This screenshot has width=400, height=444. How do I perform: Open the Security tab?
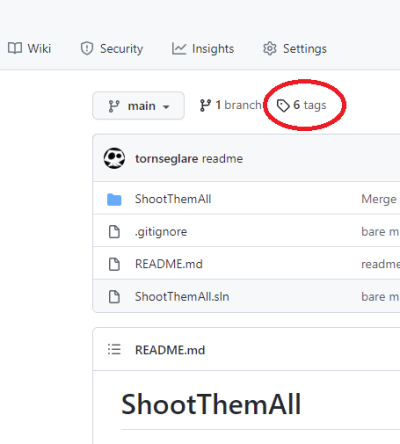click(112, 49)
